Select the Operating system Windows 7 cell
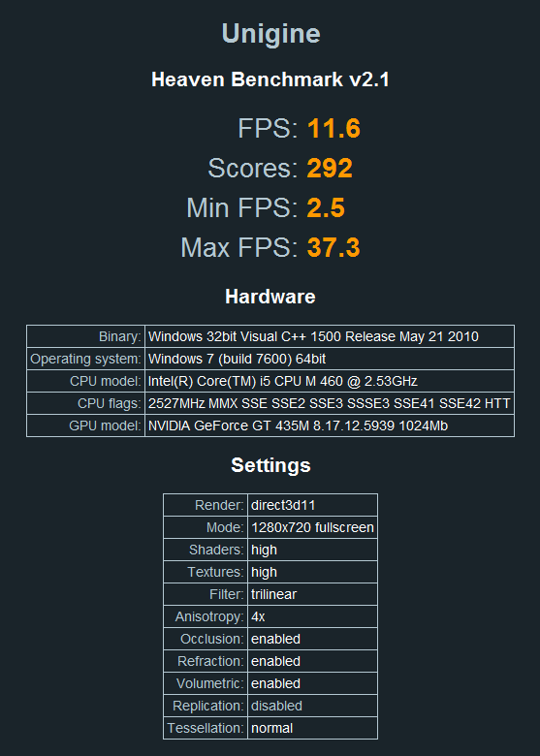This screenshot has width=540, height=756. pyautogui.click(x=330, y=359)
